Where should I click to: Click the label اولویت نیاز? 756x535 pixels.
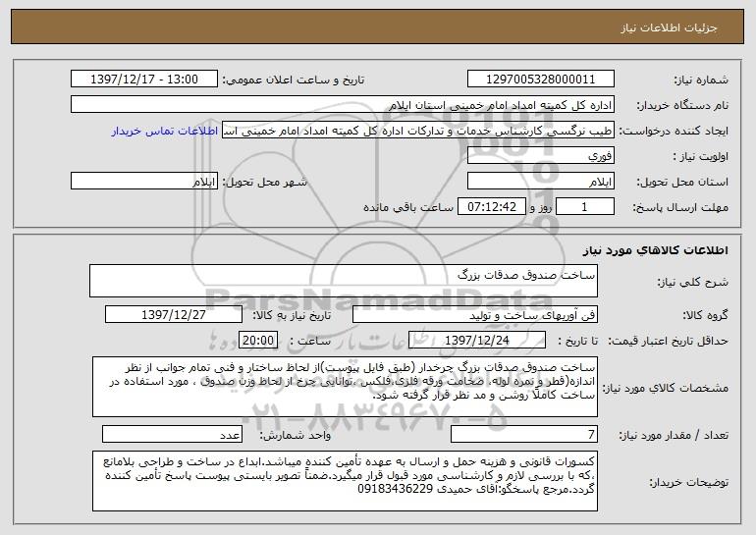[x=701, y=157]
